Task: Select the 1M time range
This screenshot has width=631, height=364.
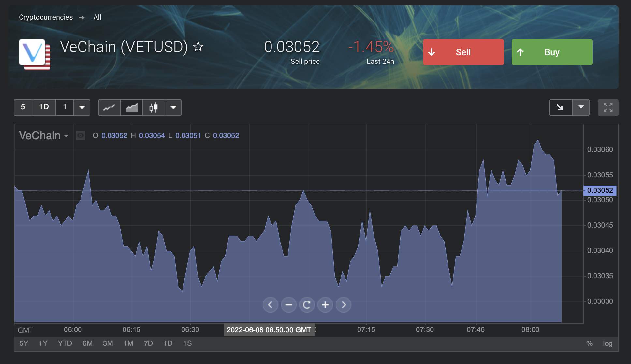Action: [128, 343]
